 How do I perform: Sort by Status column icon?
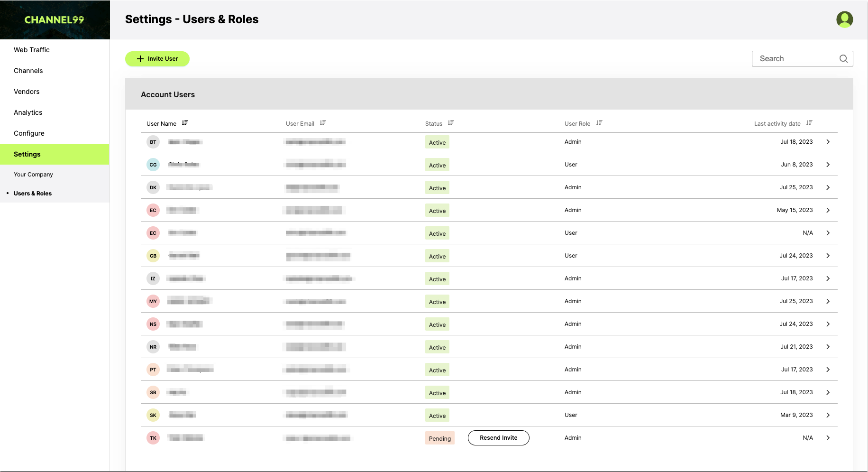point(451,123)
